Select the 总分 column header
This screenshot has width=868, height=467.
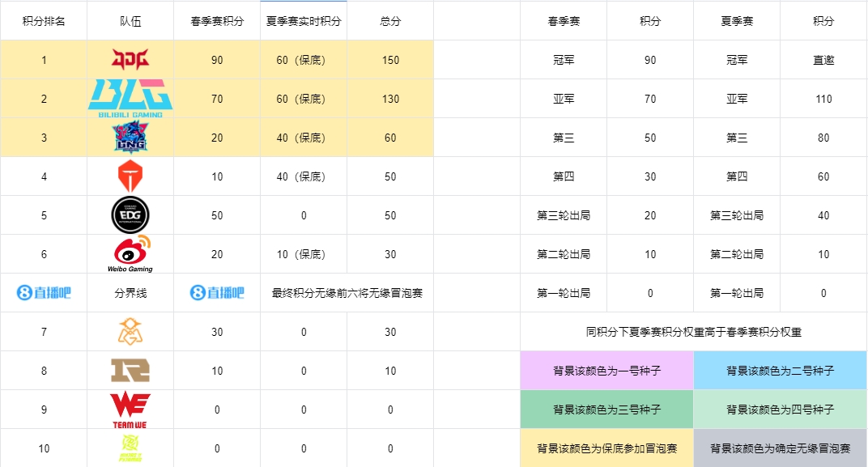(390, 21)
